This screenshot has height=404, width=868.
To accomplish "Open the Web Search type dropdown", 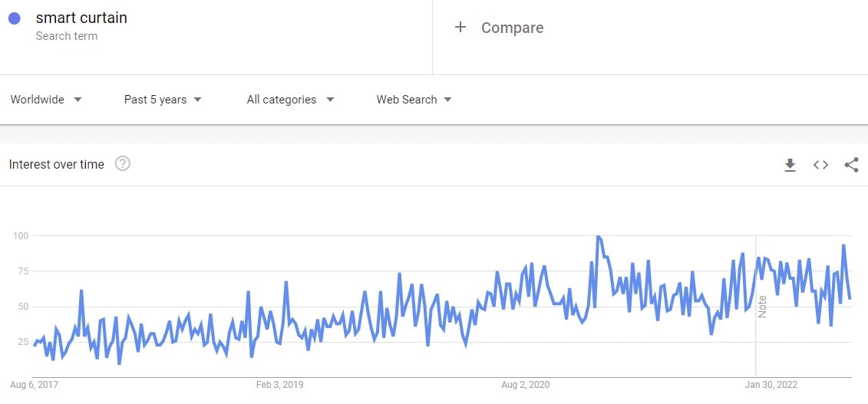I will tap(414, 100).
